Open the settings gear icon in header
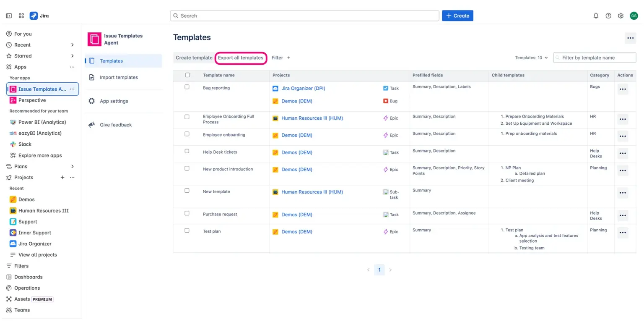Viewport: 644px width, 325px height. (x=621, y=16)
